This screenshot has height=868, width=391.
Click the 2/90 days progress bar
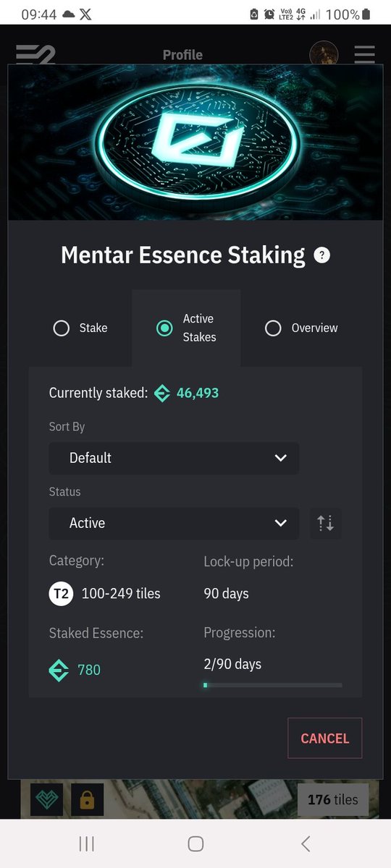pyautogui.click(x=273, y=684)
